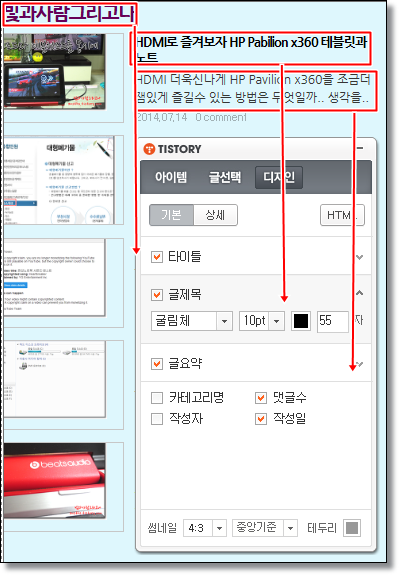Click the red beatsaudio post thumbnail
Image resolution: width=399 pixels, height=575 pixels.
coord(55,480)
